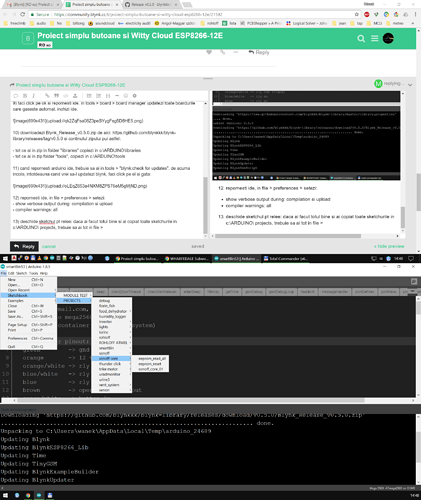Select the getTime sketch tab
Screen dimensions: 421x500
232,292
